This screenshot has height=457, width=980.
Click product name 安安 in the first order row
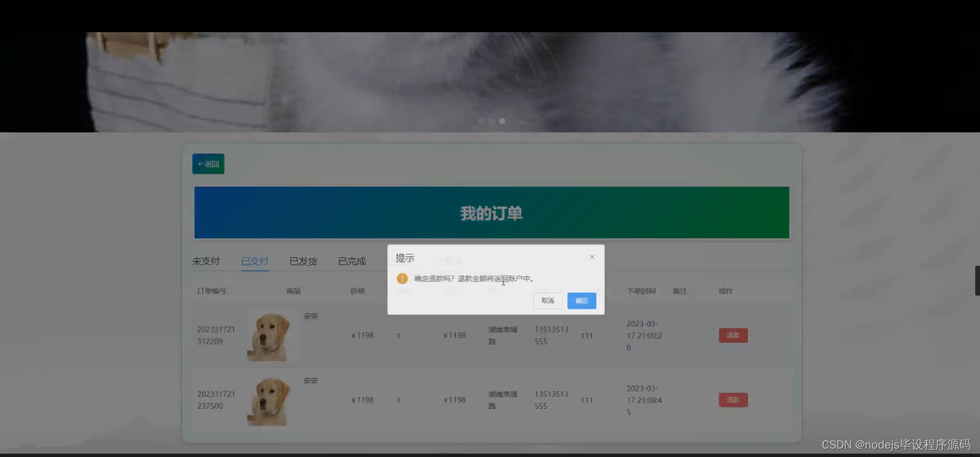pos(311,316)
